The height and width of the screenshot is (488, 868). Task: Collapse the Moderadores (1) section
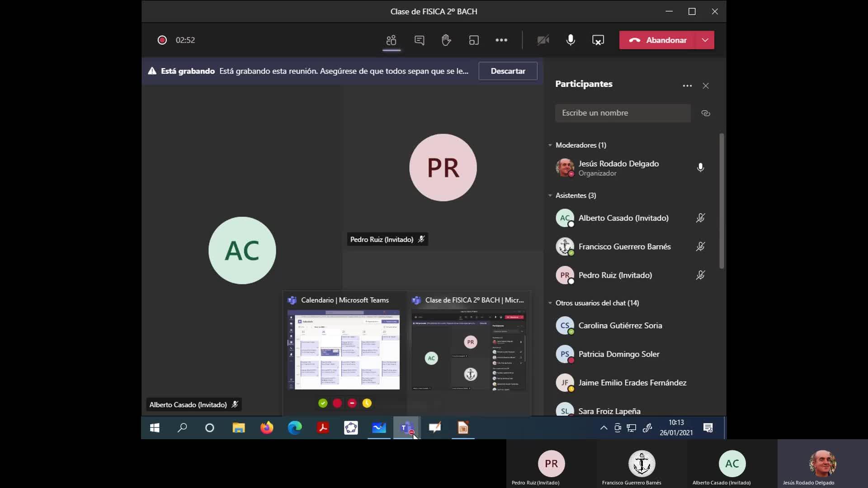tap(550, 145)
